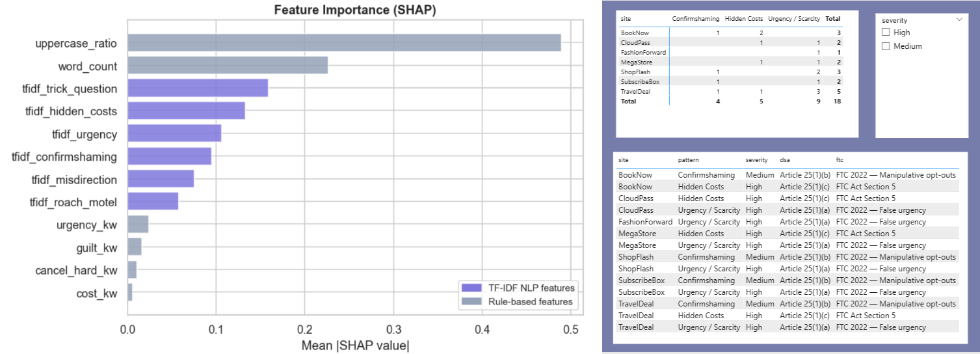The width and height of the screenshot is (980, 354).
Task: Click the tfidf_roach_motel bar
Action: pyautogui.click(x=153, y=202)
